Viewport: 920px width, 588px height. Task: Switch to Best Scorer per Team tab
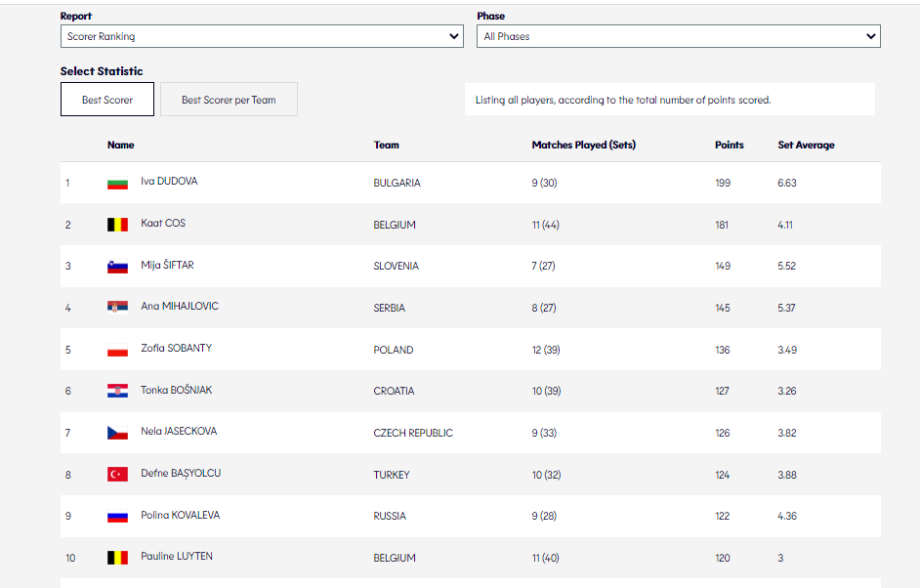click(229, 100)
